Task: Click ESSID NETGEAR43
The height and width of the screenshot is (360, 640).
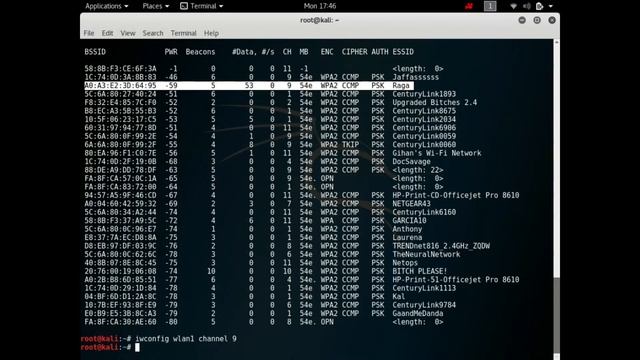Action: [x=411, y=204]
